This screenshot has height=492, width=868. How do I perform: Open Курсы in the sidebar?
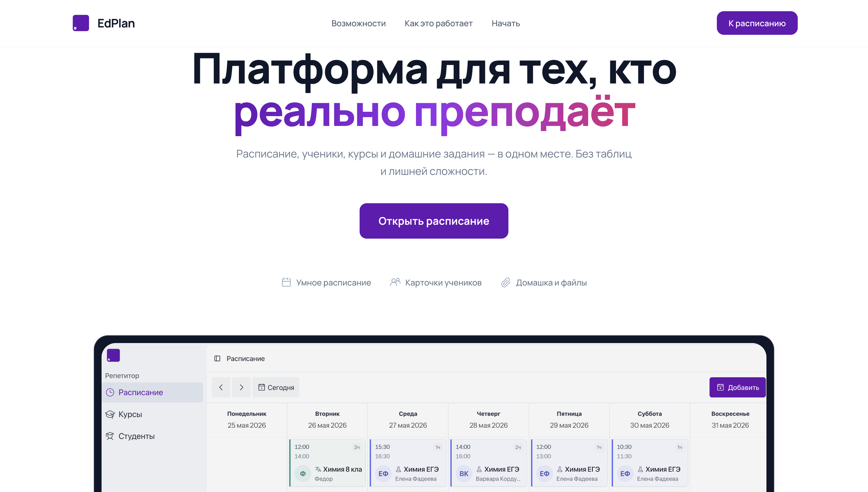click(152, 414)
